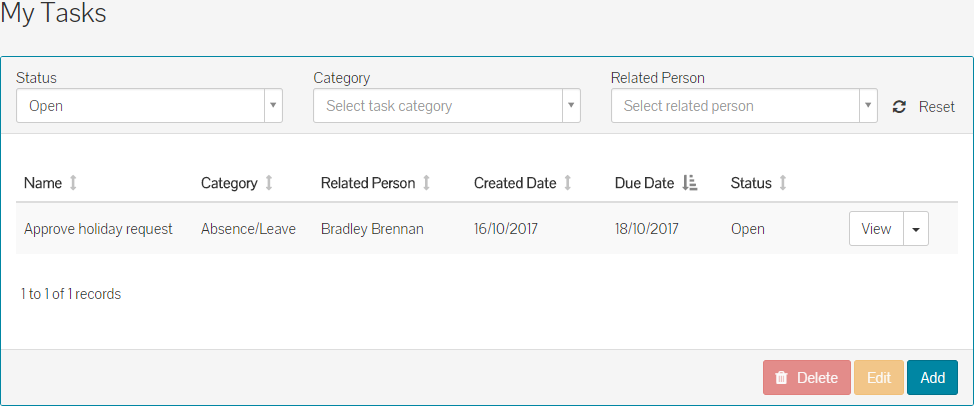Toggle Due Date descending sort icon
This screenshot has width=974, height=406.
[x=689, y=183]
